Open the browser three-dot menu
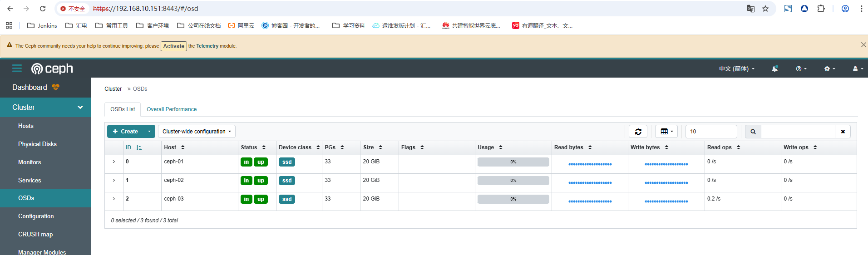 [861, 9]
